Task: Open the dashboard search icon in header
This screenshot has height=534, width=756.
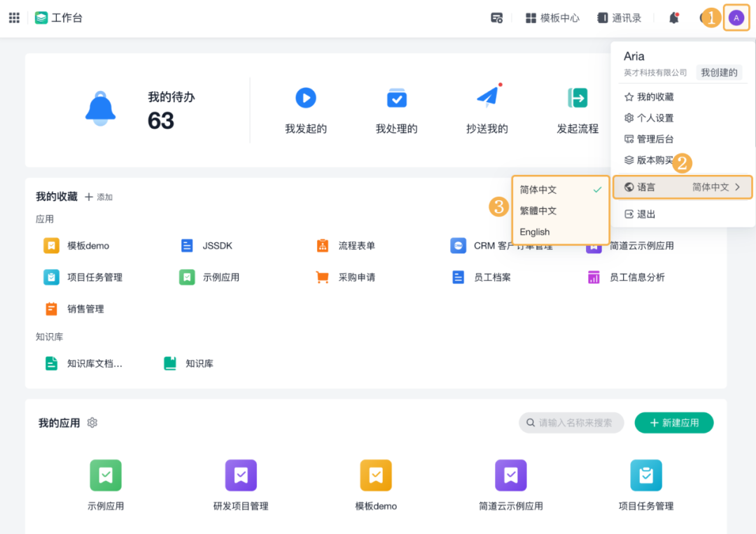Action: pos(496,17)
